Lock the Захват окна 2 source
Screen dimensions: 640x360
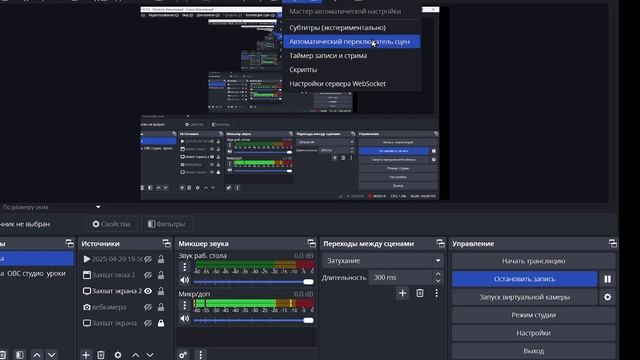(x=161, y=275)
